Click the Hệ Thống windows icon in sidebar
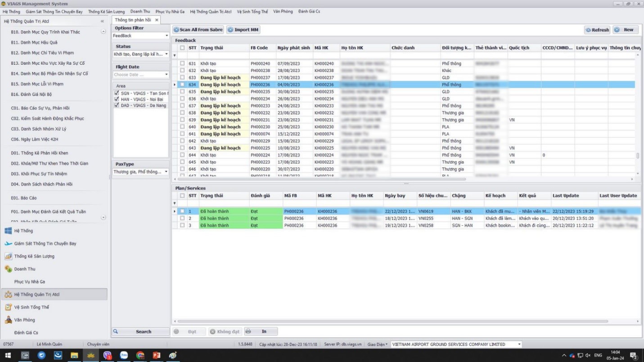This screenshot has height=362, width=644. coord(8,231)
